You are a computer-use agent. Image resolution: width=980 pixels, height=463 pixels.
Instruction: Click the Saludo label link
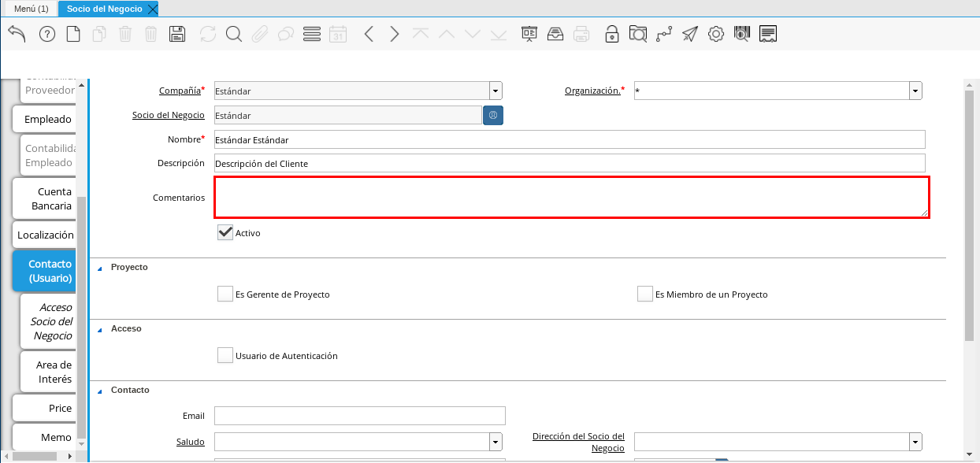[x=191, y=442]
